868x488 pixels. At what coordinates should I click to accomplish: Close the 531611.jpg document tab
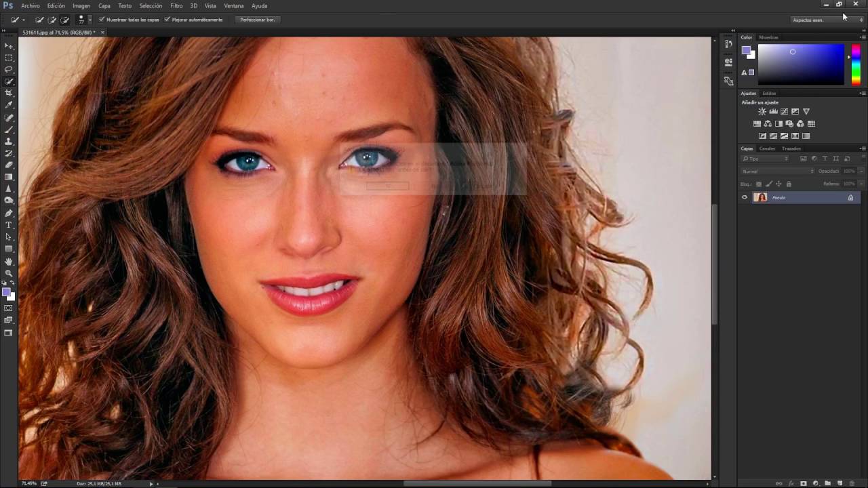point(102,32)
